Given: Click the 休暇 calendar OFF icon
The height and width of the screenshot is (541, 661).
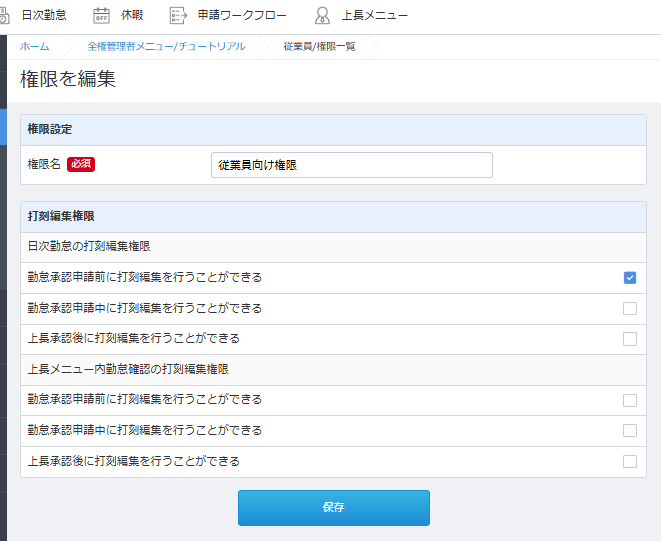Looking at the screenshot, I should [x=101, y=15].
